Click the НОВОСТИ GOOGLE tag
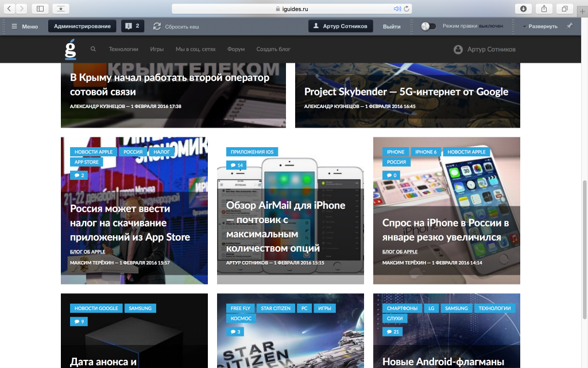 pos(96,308)
